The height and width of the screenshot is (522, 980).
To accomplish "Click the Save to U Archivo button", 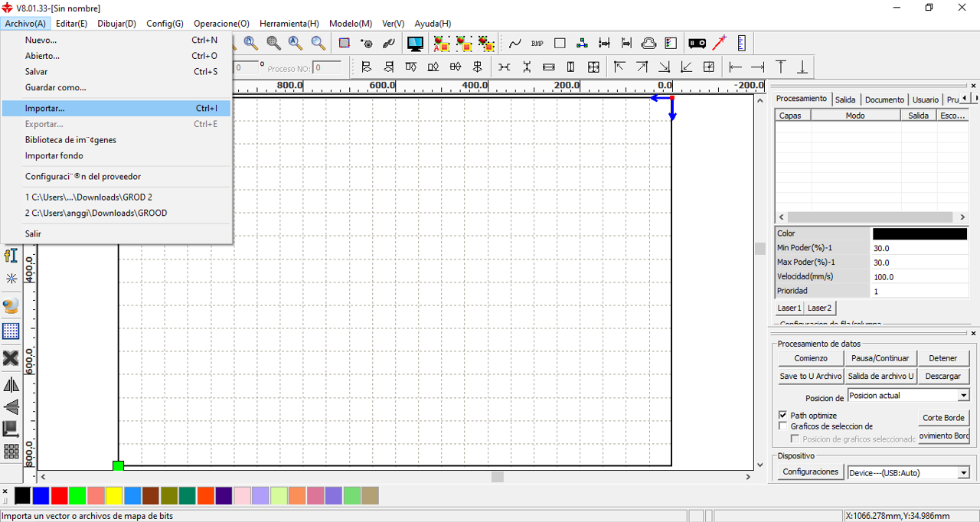I will click(811, 376).
